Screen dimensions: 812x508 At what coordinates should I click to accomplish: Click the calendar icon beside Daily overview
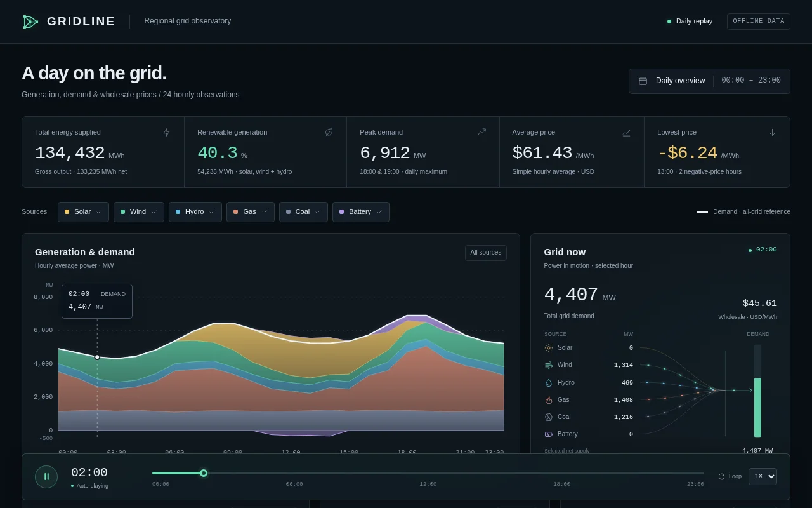643,81
